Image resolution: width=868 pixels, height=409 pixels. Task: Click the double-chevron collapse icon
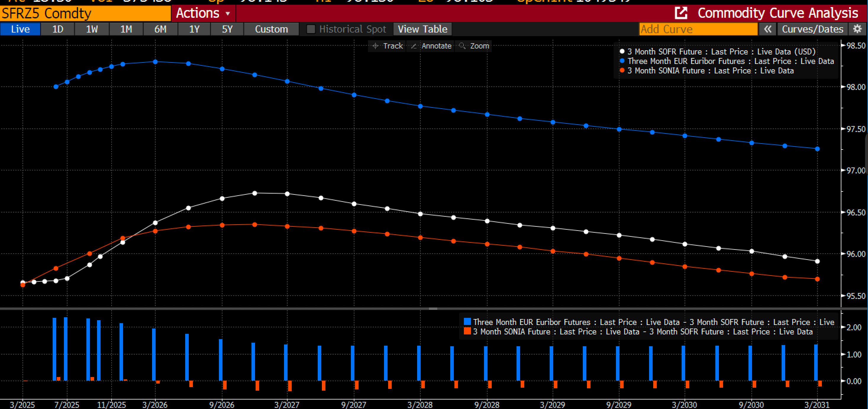pyautogui.click(x=767, y=29)
